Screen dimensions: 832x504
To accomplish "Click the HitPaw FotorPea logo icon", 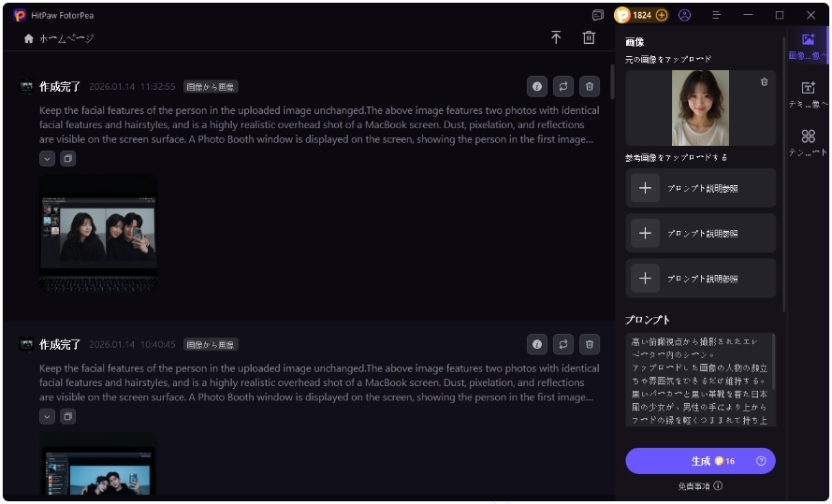I will [20, 15].
